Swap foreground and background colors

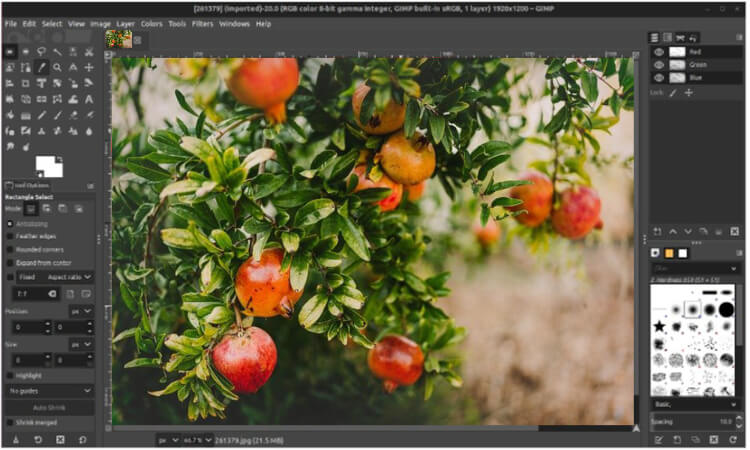(60, 159)
